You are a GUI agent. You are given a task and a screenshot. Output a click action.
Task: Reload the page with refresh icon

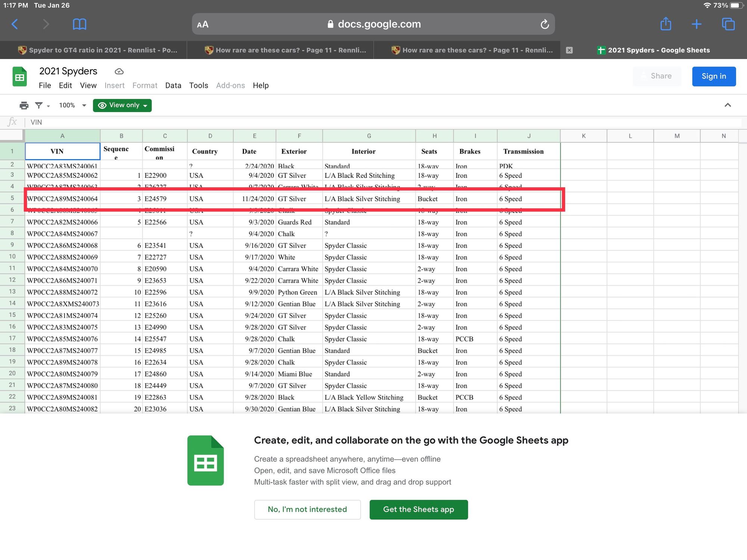[x=545, y=24]
